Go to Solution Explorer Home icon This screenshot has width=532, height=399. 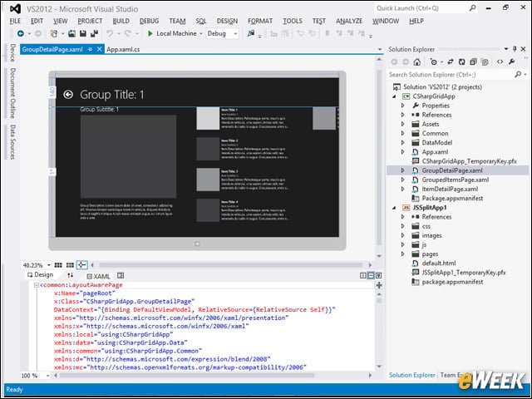point(417,62)
